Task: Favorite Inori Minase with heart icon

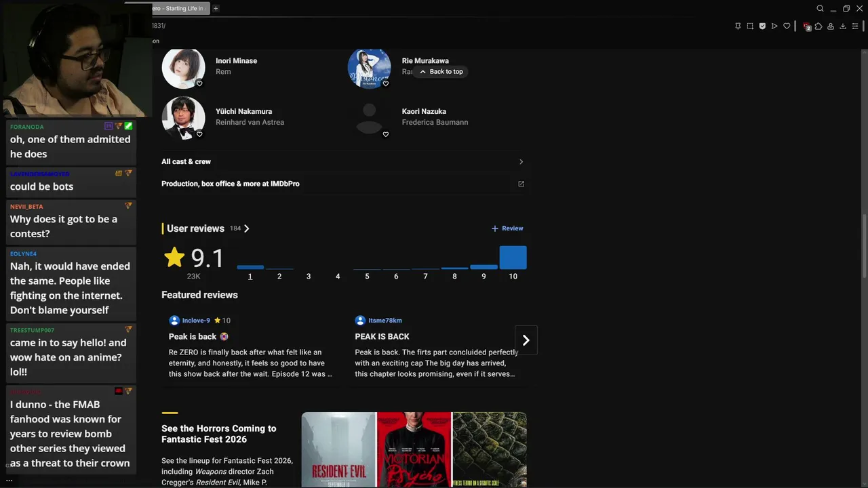Action: (x=199, y=84)
